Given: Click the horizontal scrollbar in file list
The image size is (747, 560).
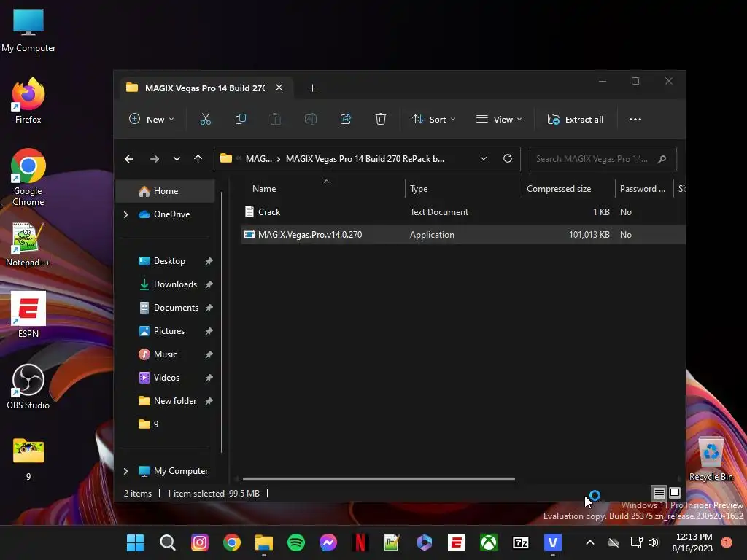Looking at the screenshot, I should click(379, 479).
